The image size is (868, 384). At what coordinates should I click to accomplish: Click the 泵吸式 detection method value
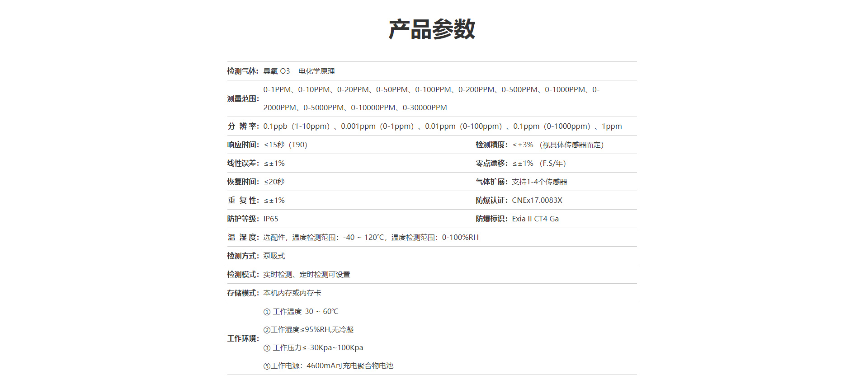[274, 256]
